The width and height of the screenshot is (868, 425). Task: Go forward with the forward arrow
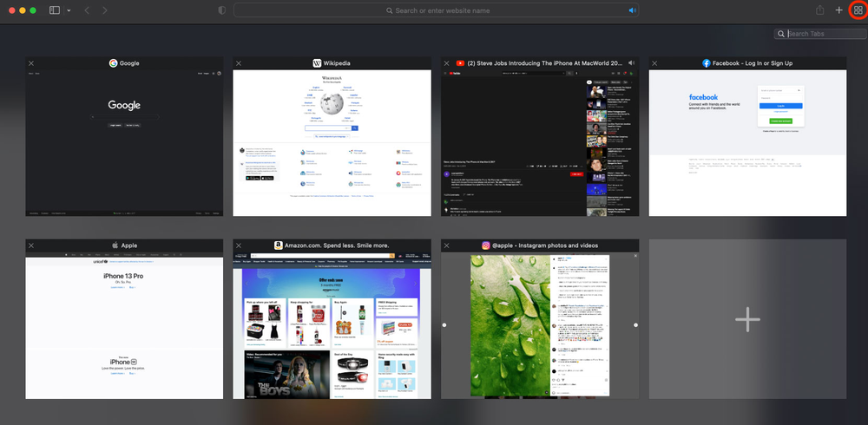[105, 10]
